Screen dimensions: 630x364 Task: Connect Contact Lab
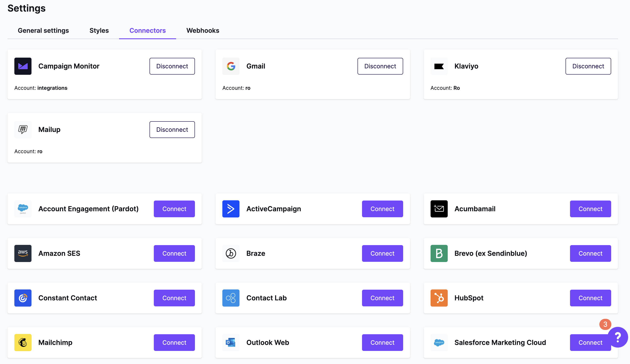[x=382, y=298]
